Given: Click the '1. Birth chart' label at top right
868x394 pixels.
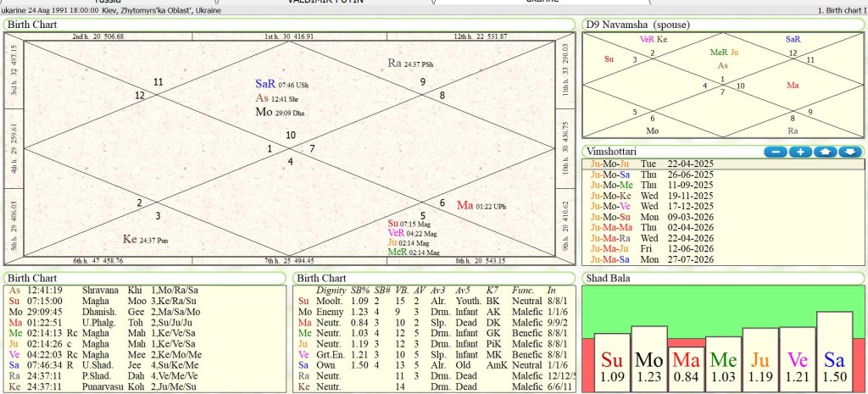Looking at the screenshot, I should (x=841, y=10).
